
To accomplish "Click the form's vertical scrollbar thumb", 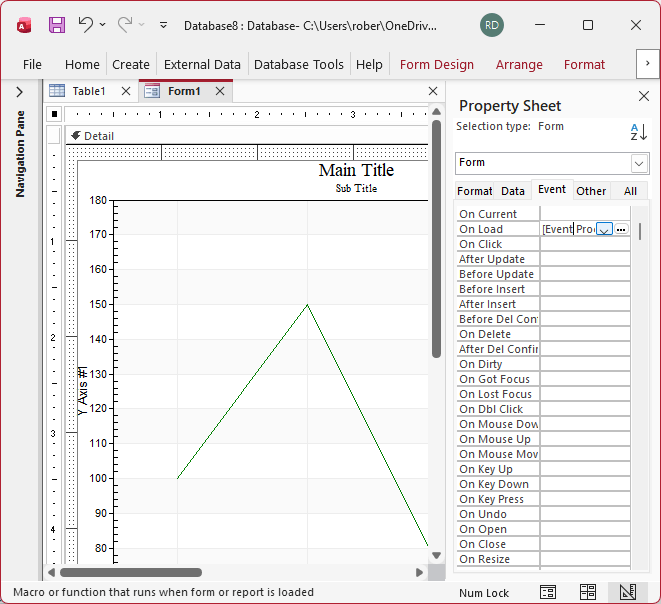I will [x=436, y=239].
